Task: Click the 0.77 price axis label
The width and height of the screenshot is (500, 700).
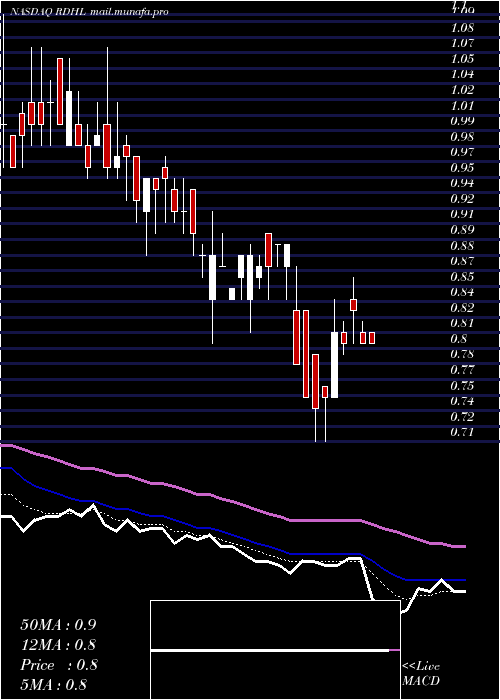Action: pos(462,370)
